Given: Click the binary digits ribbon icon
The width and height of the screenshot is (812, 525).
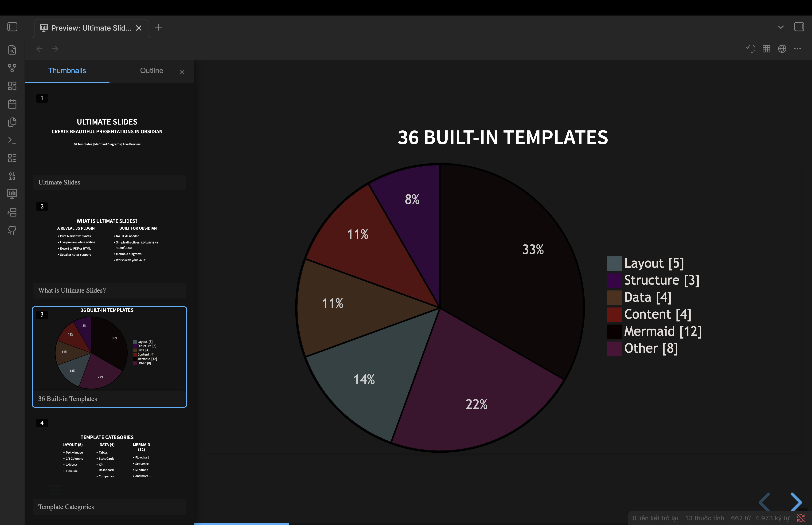Looking at the screenshot, I should click(x=12, y=176).
